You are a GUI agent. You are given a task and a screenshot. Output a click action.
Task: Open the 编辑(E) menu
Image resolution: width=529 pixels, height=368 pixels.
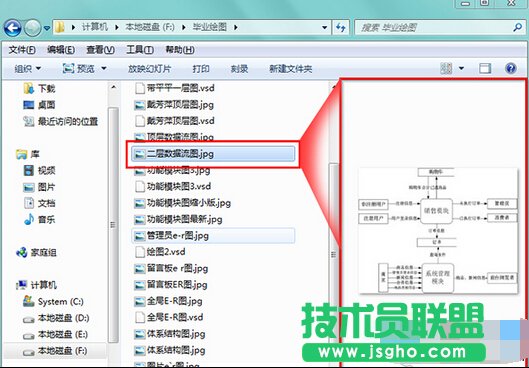[x=61, y=50]
